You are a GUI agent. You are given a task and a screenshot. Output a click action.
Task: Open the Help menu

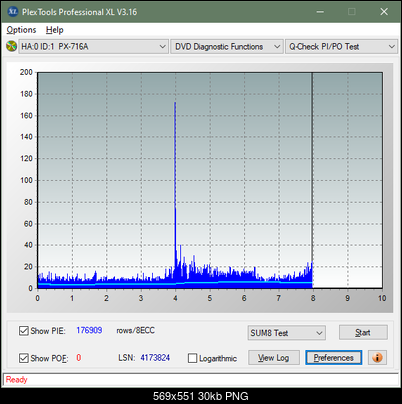pyautogui.click(x=55, y=30)
